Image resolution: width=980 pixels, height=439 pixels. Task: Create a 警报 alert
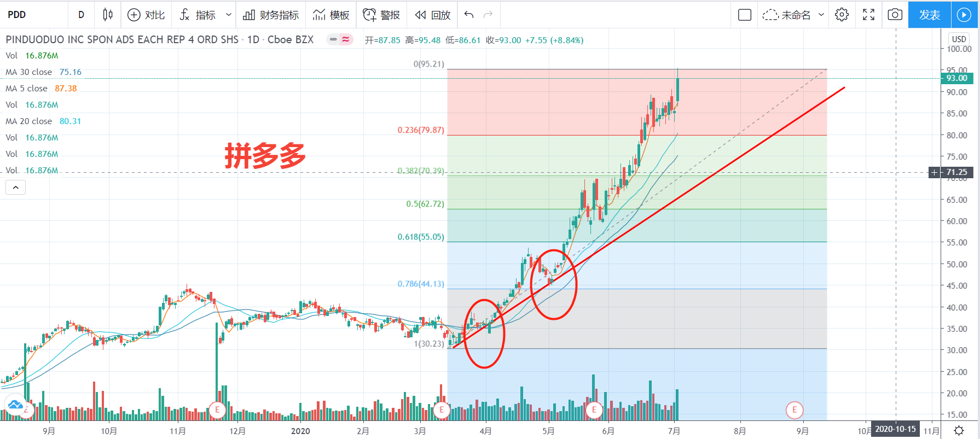381,15
